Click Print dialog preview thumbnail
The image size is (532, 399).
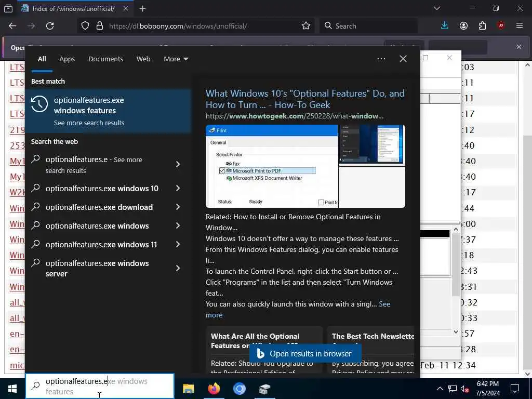pyautogui.click(x=272, y=166)
